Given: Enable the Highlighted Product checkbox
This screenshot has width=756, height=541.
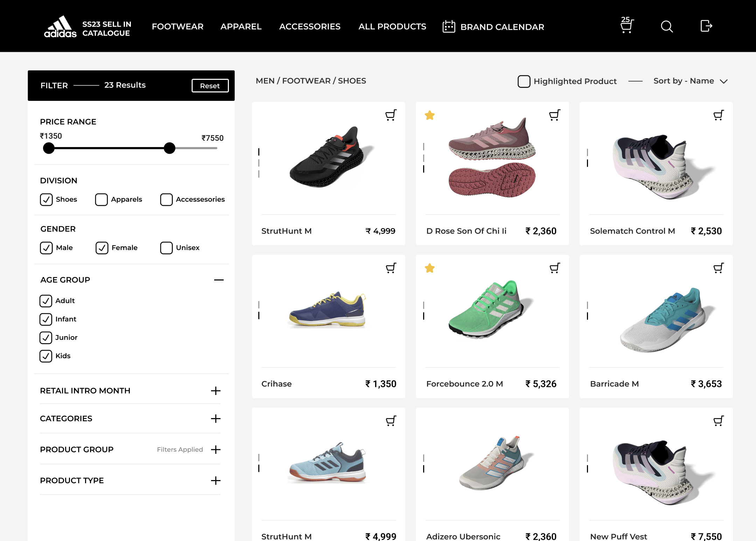Looking at the screenshot, I should (524, 81).
